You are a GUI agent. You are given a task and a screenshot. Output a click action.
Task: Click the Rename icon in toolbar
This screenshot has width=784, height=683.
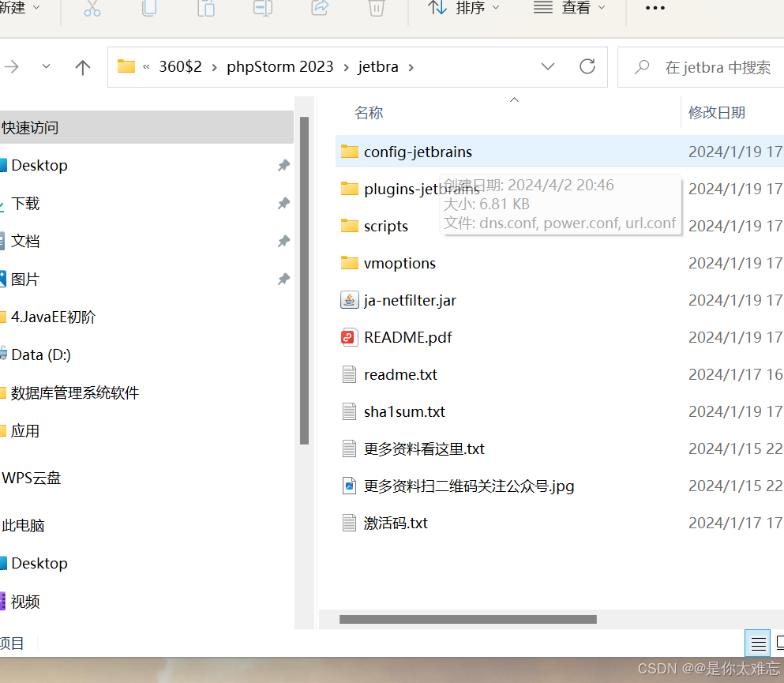262,8
